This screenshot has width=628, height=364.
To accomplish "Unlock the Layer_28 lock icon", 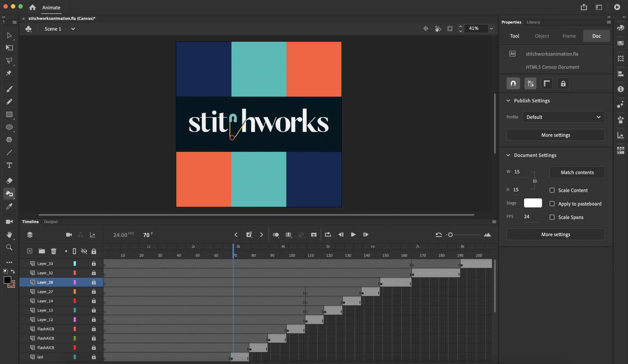I will coord(94,282).
